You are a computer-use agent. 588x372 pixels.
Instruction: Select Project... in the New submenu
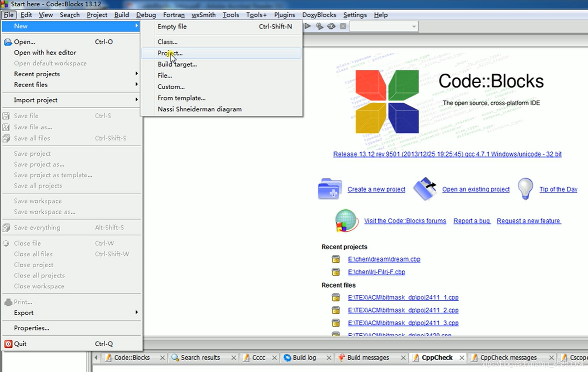point(221,53)
